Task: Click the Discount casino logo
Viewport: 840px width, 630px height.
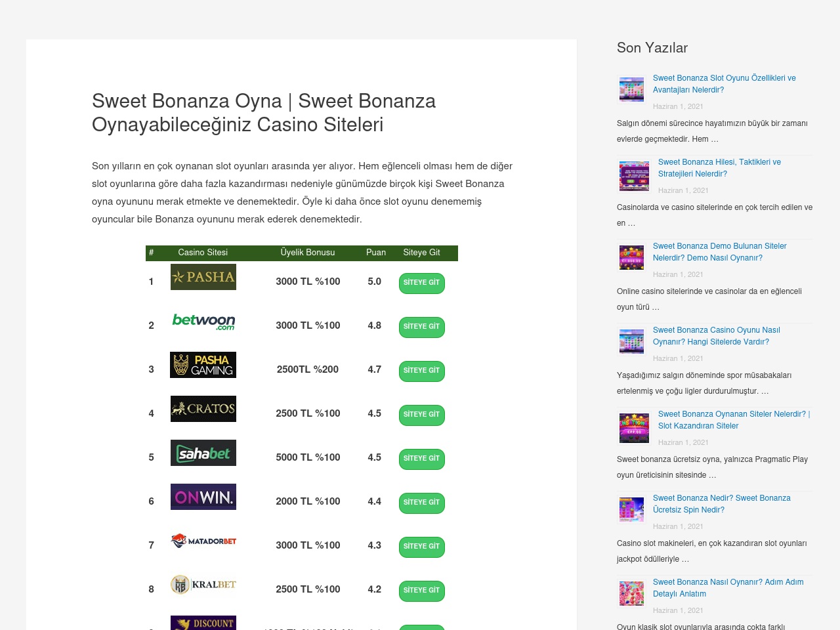Action: tap(203, 623)
